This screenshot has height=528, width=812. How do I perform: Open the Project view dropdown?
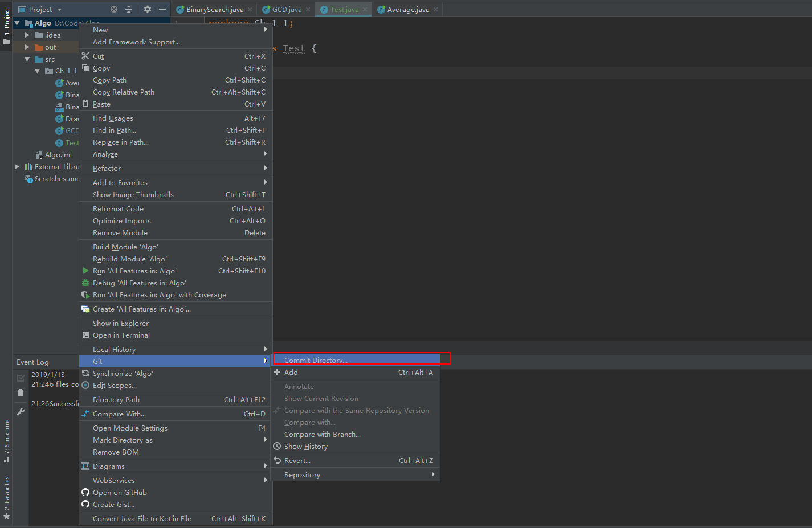click(x=59, y=10)
